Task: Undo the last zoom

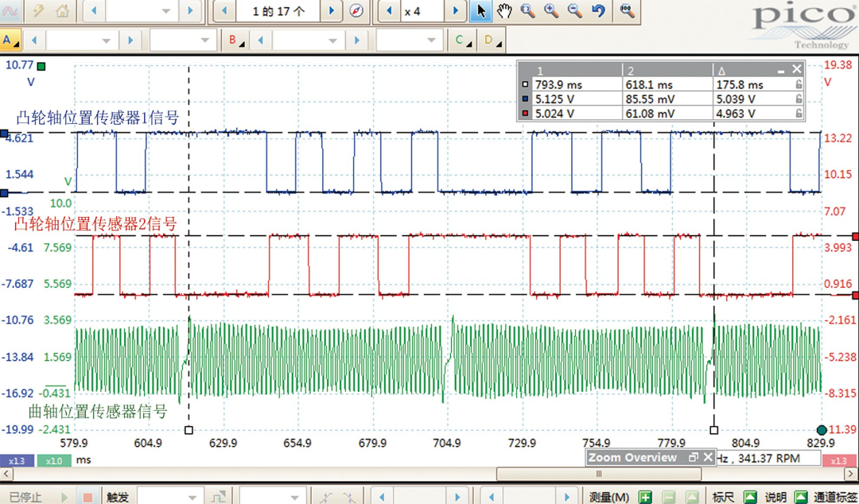Action: pos(598,11)
